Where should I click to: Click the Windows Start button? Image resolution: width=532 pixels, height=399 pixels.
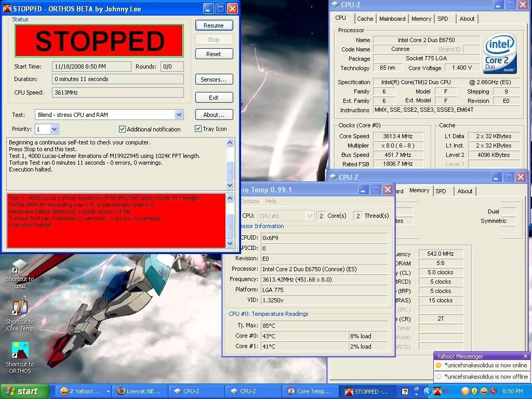pos(25,391)
